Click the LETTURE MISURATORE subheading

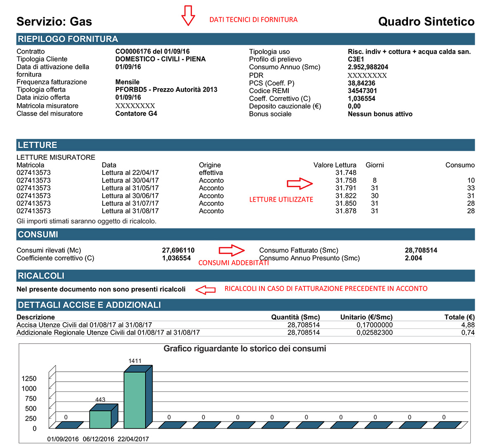point(56,157)
